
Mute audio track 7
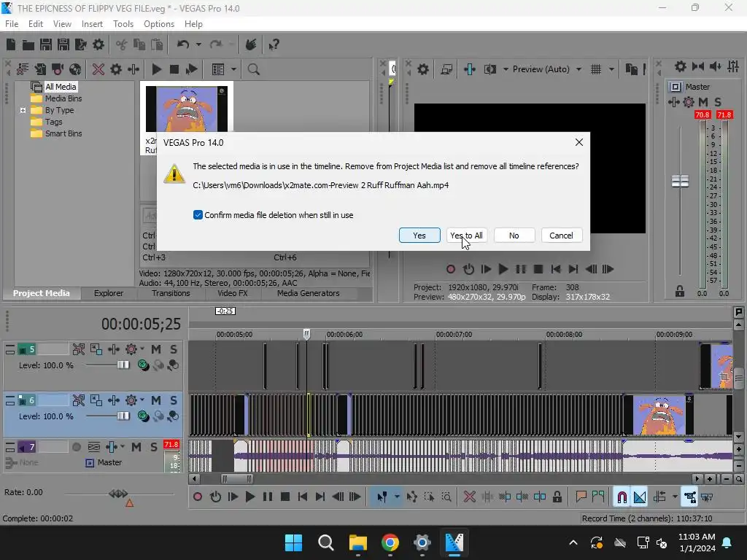pos(136,447)
